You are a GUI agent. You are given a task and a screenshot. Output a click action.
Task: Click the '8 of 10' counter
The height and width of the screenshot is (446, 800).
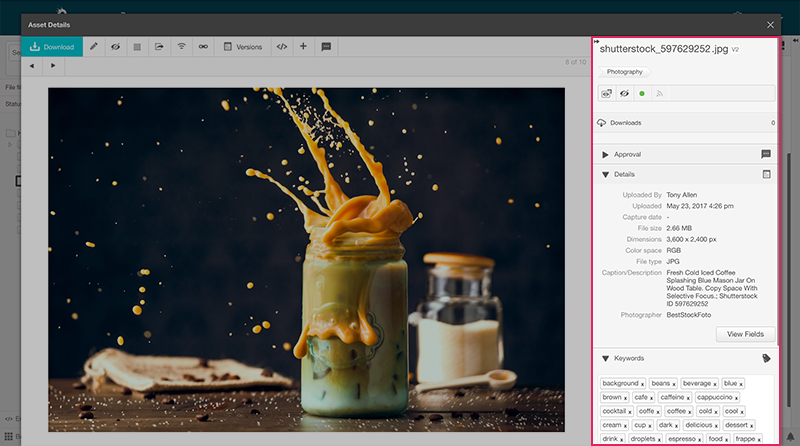(x=576, y=62)
